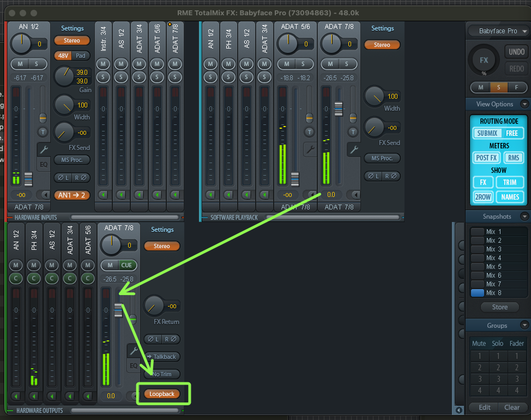The image size is (531, 420).
Task: Collapse the AN 1/2 input settings panel arrow
Action: (x=45, y=195)
